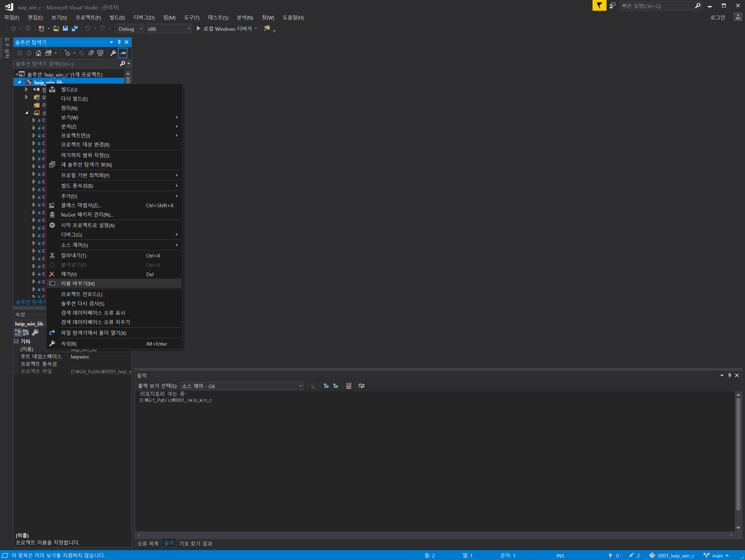The height and width of the screenshot is (560, 745).
Task: Click the Home icon in Solution Explorer
Action: click(38, 53)
